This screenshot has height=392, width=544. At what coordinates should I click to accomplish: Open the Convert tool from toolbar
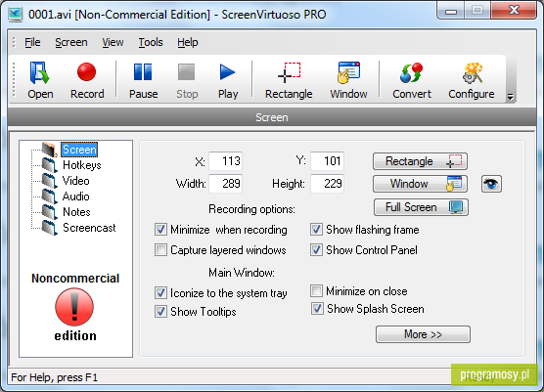tap(412, 80)
